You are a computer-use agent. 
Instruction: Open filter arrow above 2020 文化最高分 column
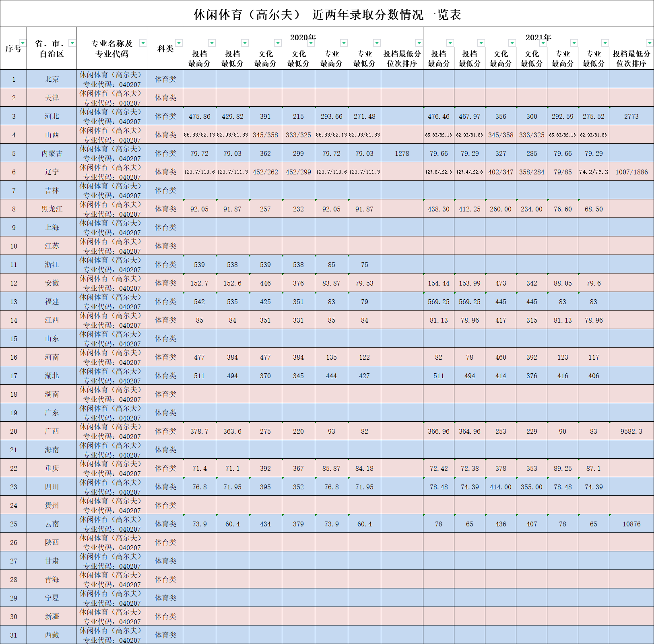(278, 43)
